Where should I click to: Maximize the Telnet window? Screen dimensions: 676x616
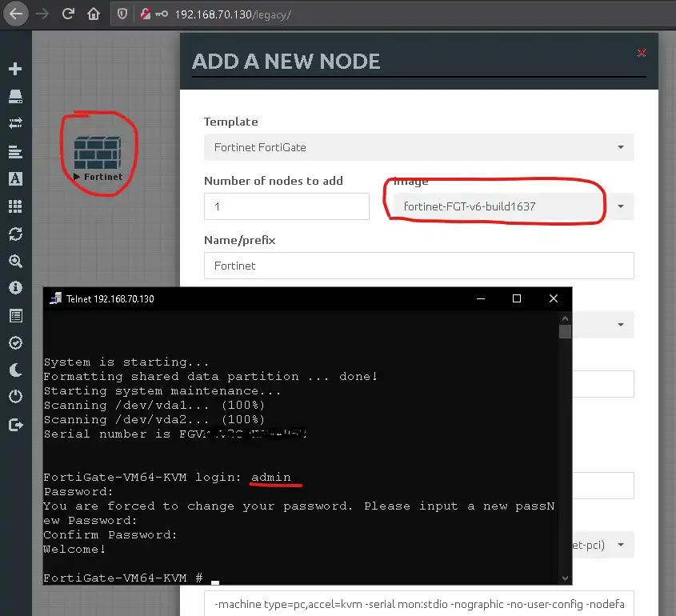point(517,298)
